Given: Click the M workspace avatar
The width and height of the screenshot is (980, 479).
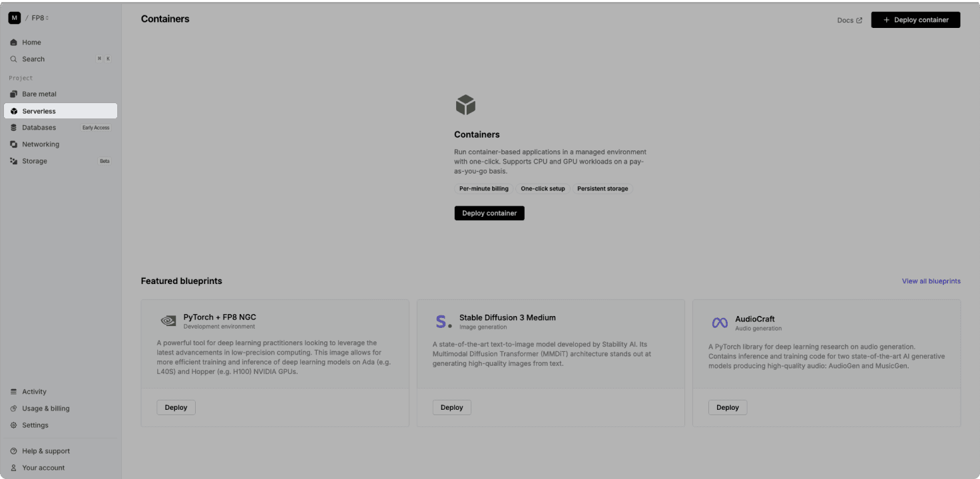Looking at the screenshot, I should point(14,17).
